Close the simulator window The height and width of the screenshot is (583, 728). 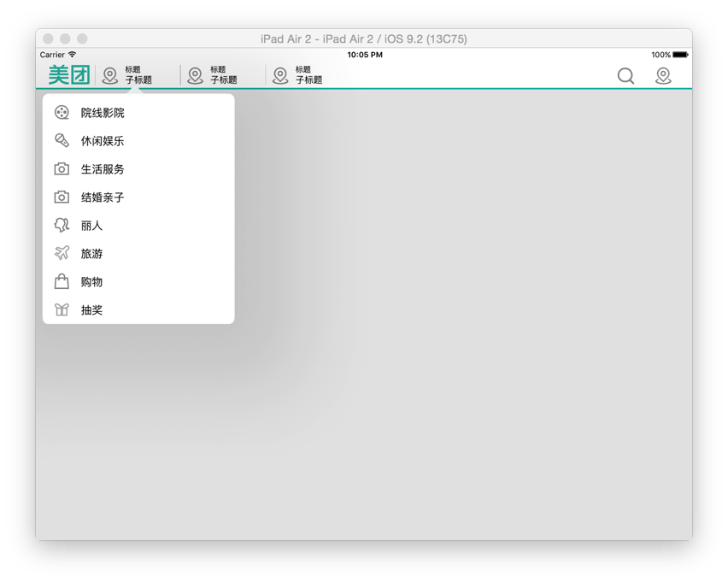point(48,38)
